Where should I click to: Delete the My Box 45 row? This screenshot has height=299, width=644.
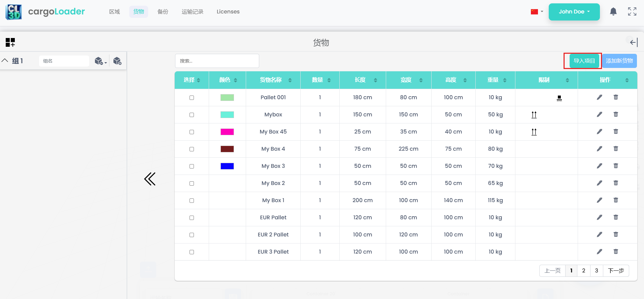tap(616, 132)
